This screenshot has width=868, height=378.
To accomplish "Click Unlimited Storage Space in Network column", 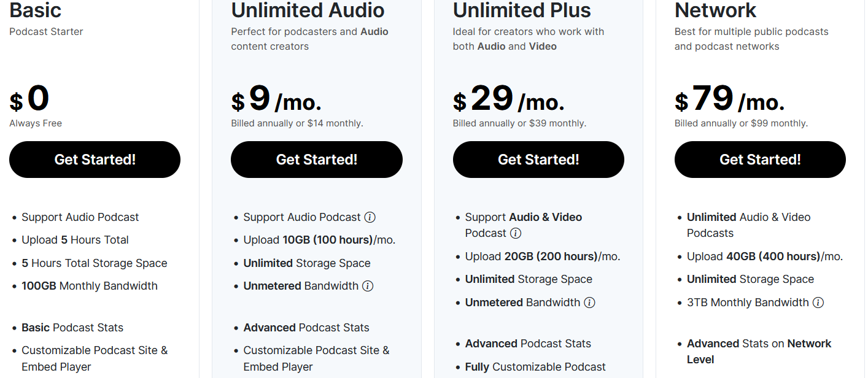I will click(x=750, y=279).
